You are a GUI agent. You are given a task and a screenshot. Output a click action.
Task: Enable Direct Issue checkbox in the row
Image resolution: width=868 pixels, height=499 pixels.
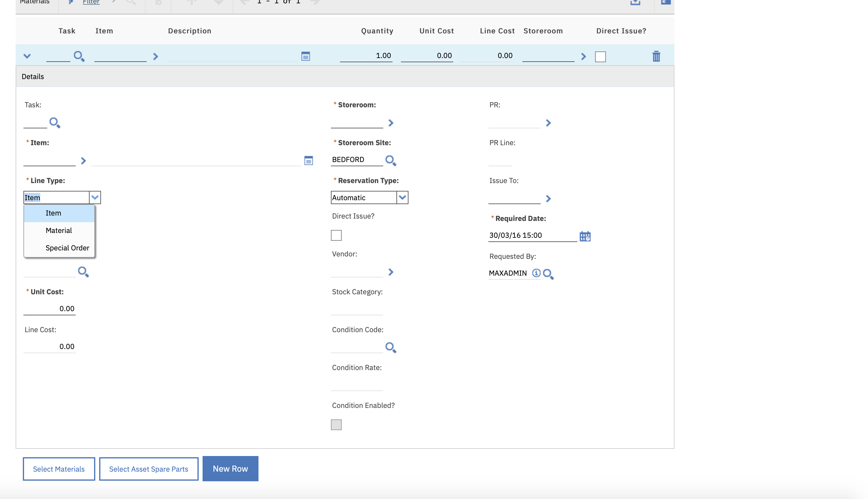point(601,57)
